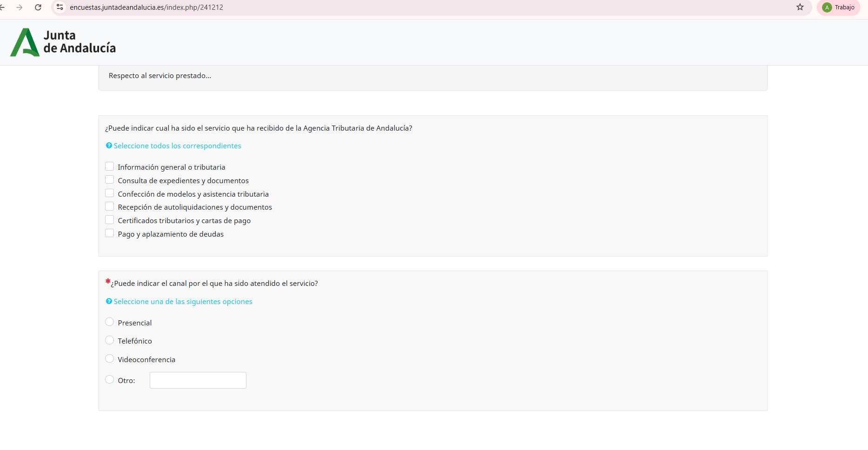
Task: Tick 'Consulta de expedientes y documentos' checkbox
Action: pos(110,180)
